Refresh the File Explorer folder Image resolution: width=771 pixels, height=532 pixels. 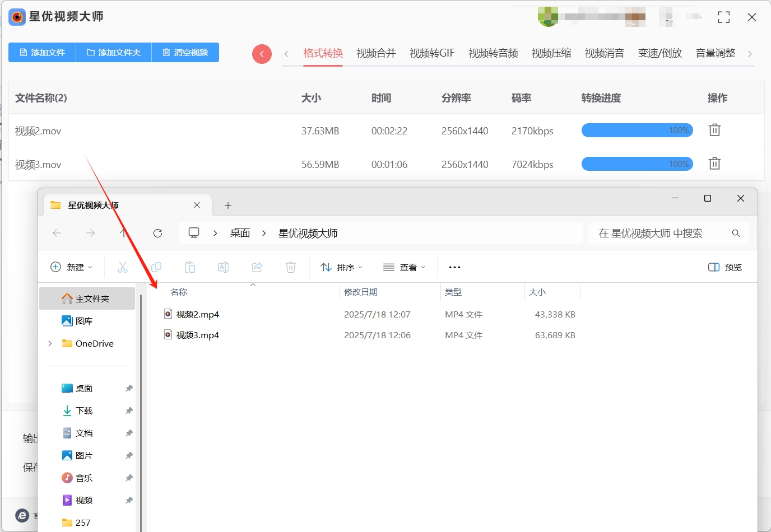click(x=157, y=233)
